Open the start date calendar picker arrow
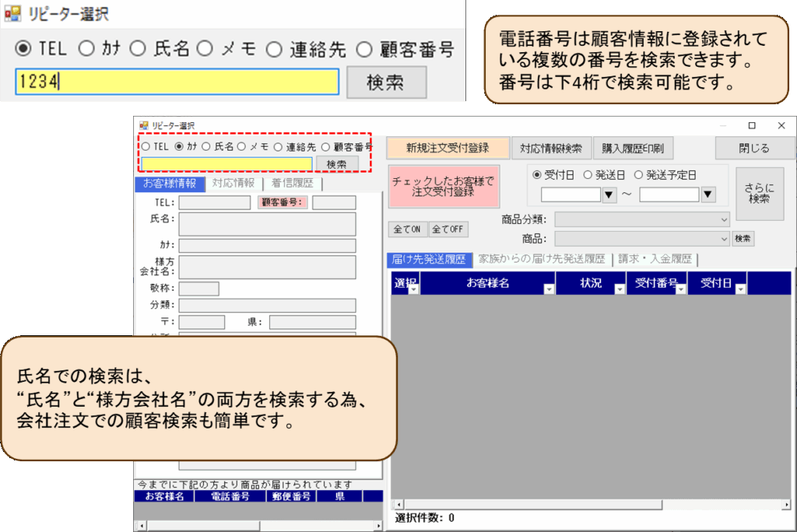This screenshot has height=532, width=797. [610, 194]
